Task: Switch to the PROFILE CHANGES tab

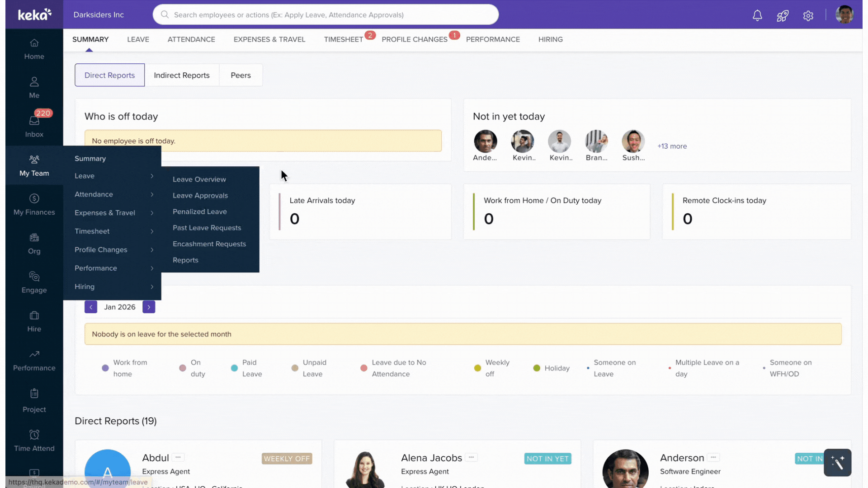Action: click(x=414, y=40)
